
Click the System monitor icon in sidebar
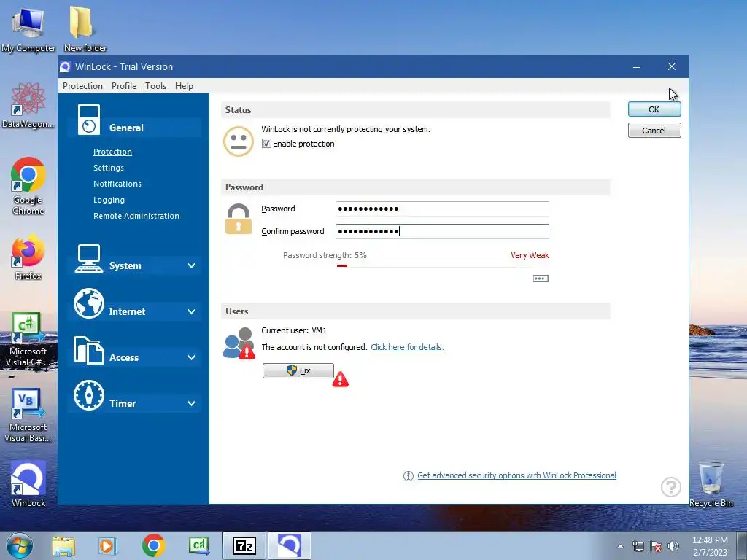88,259
